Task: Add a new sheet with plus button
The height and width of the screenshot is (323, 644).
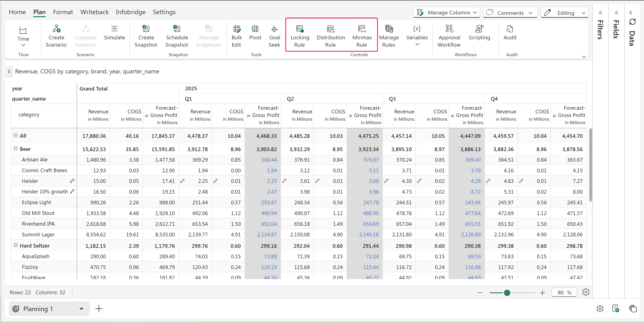Action: (99, 309)
